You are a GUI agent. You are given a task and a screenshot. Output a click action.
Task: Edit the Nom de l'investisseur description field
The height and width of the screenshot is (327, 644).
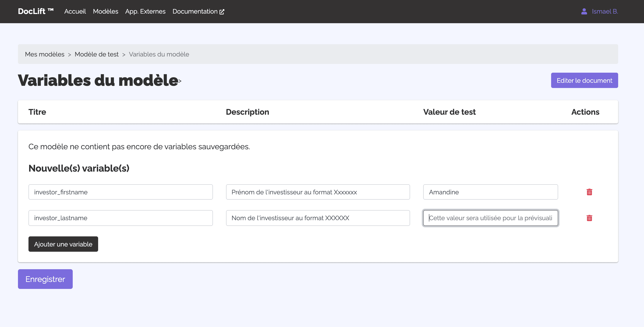pyautogui.click(x=318, y=218)
